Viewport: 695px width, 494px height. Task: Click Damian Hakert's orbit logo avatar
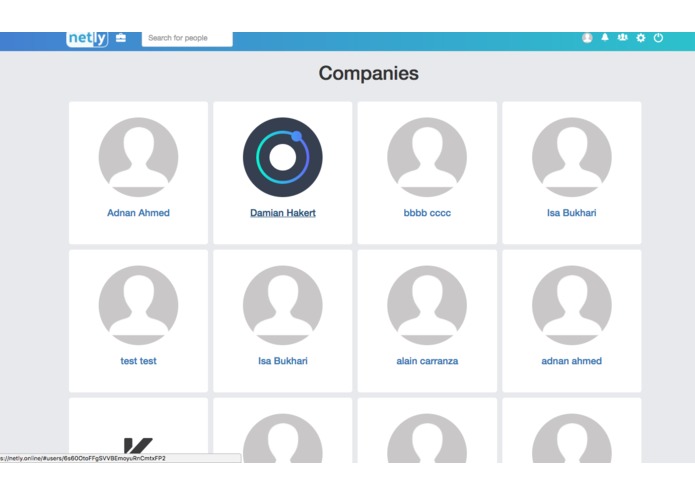pos(283,157)
